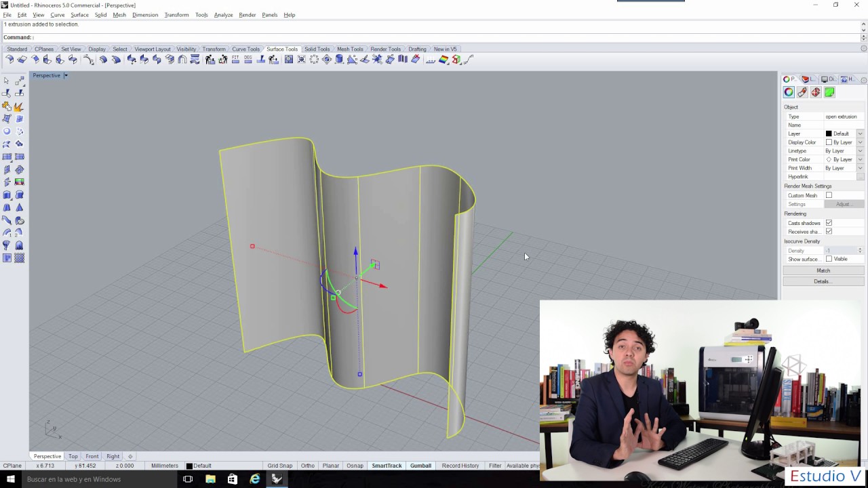The image size is (868, 488).
Task: Click the white Display Color swatch
Action: pos(829,142)
